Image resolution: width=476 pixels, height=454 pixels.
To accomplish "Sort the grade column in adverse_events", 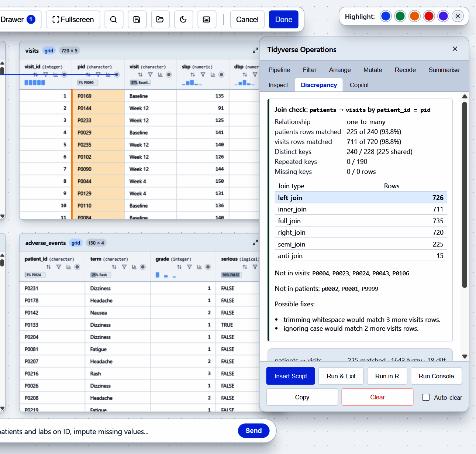I will coord(179,267).
